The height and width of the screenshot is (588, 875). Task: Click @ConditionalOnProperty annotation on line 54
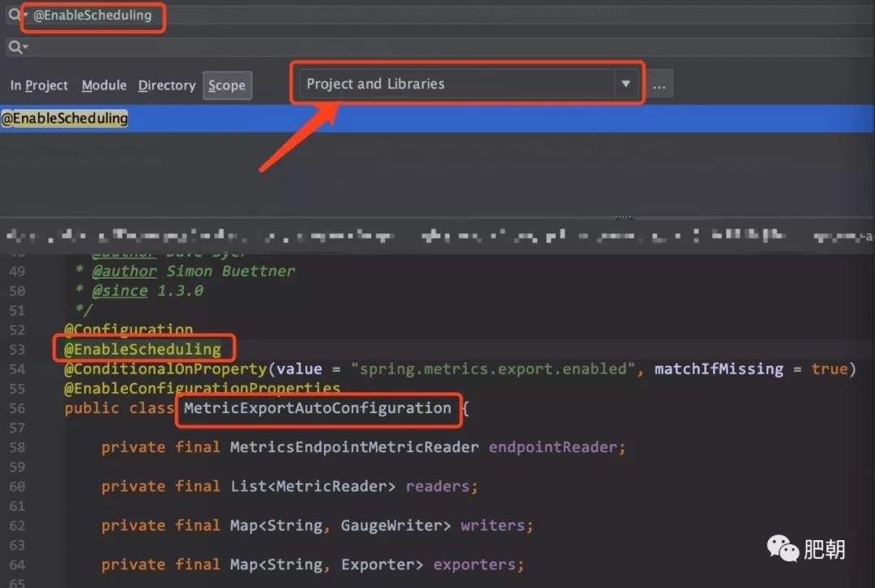point(166,369)
